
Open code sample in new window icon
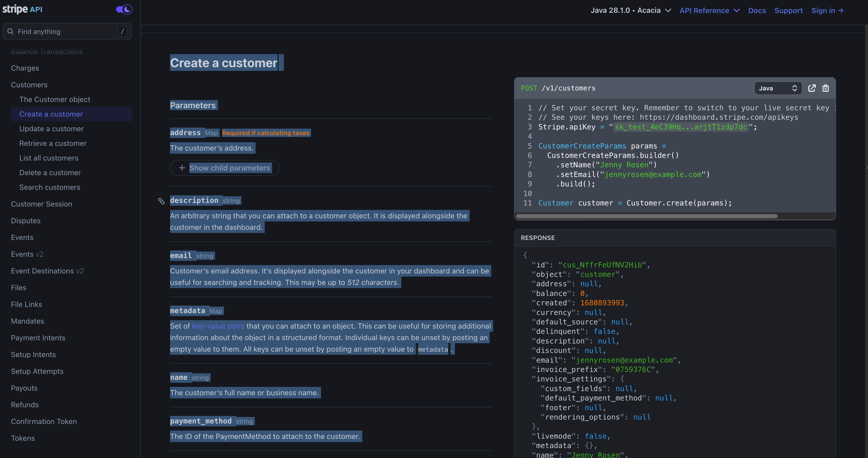812,88
